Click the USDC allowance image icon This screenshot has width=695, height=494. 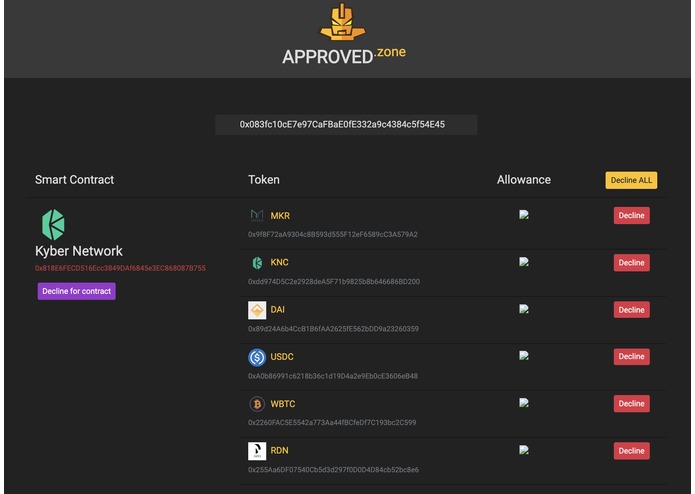coord(524,356)
